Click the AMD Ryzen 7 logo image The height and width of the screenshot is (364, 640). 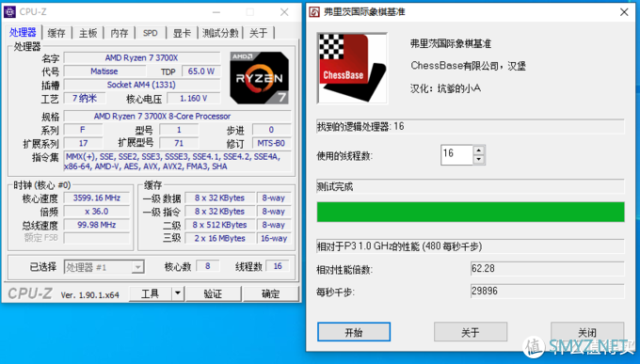pyautogui.click(x=260, y=77)
